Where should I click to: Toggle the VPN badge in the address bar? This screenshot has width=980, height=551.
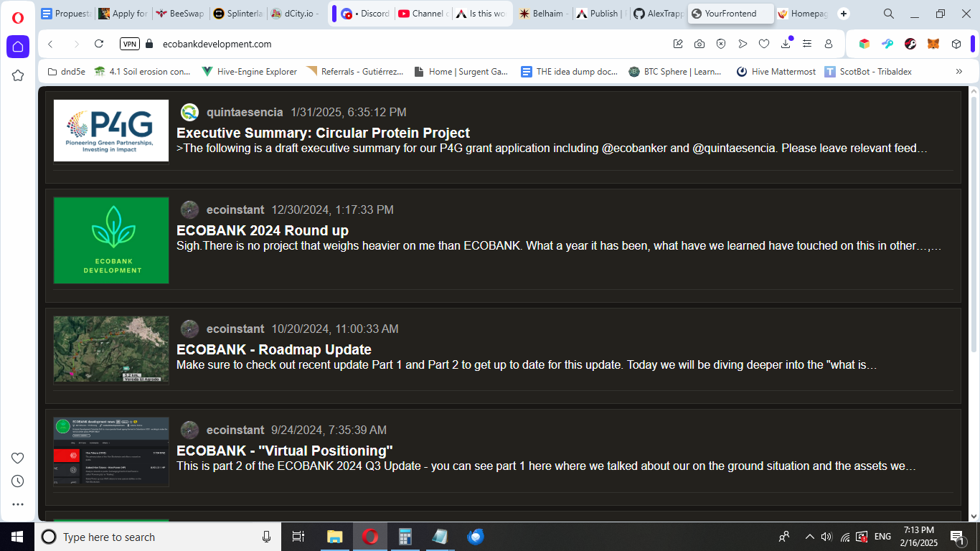130,44
